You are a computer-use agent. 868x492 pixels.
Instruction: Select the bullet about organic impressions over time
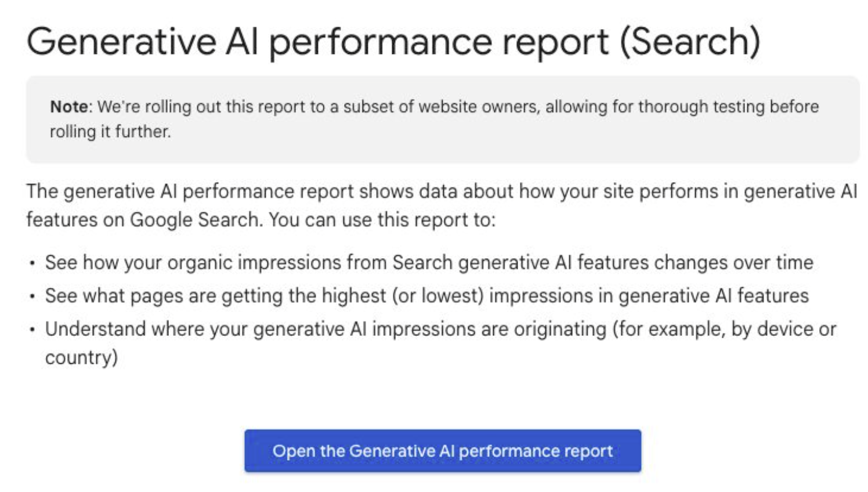429,263
